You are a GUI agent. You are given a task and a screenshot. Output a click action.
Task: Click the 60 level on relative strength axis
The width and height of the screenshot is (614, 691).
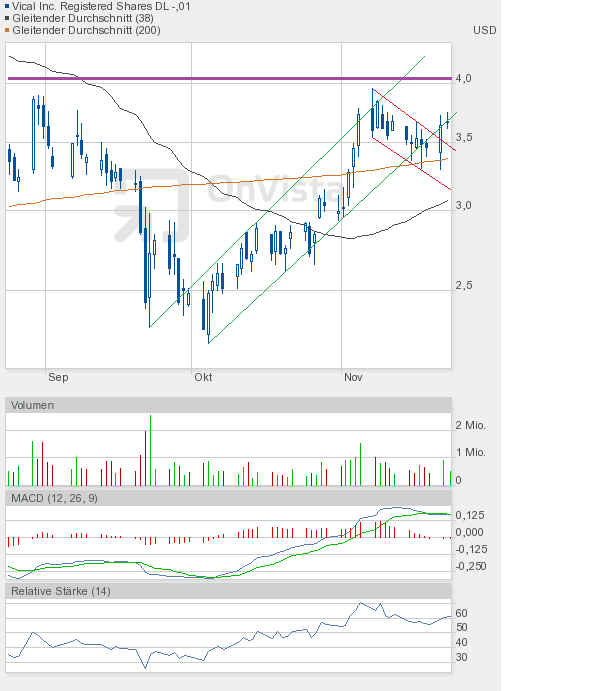coord(462,613)
